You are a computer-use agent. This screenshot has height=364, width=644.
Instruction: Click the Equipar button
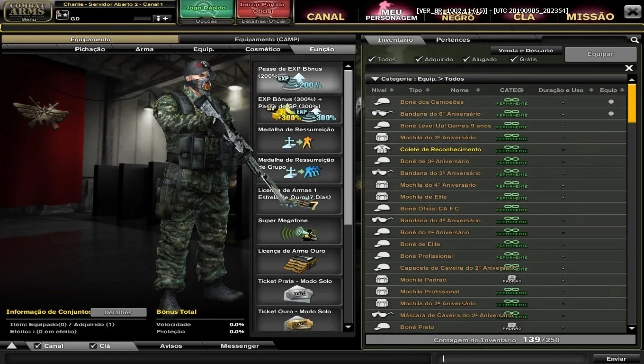click(600, 54)
